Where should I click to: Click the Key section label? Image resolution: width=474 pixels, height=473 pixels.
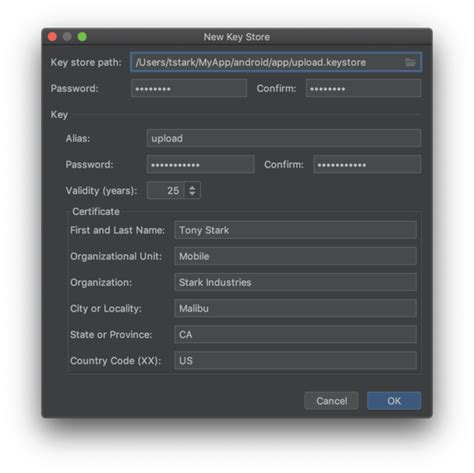[x=59, y=115]
